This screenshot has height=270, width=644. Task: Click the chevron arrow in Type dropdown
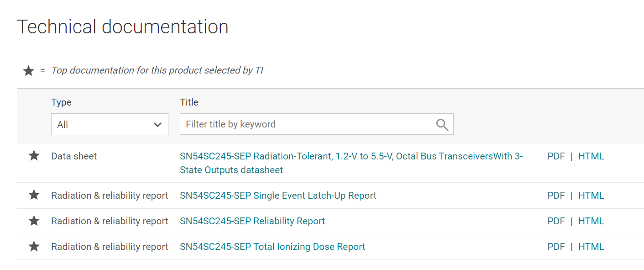tap(158, 125)
